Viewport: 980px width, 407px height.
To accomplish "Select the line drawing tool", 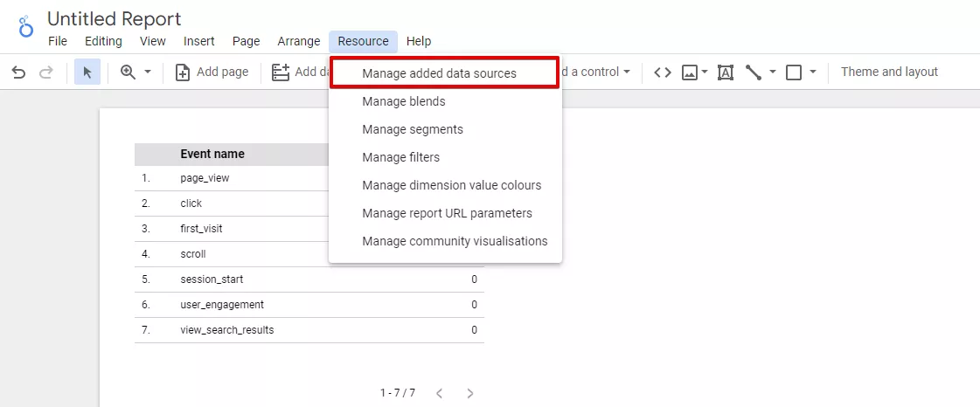I will tap(753, 72).
